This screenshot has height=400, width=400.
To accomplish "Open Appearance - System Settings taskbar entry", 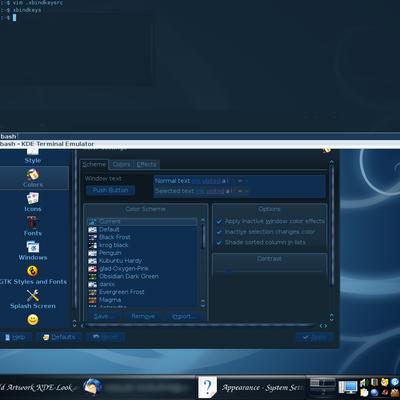I will (x=262, y=388).
